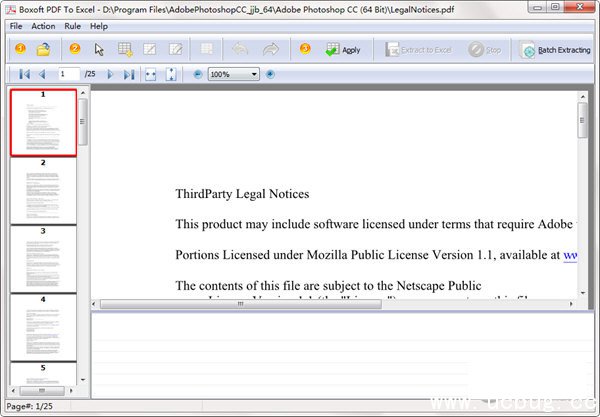Viewport: 600px width, 417px height.
Task: Click thumbnail panel scroll up arrow
Action: 83,93
